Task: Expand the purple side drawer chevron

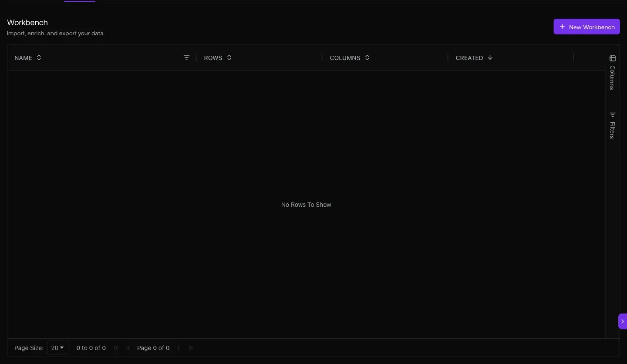Action: pos(623,321)
